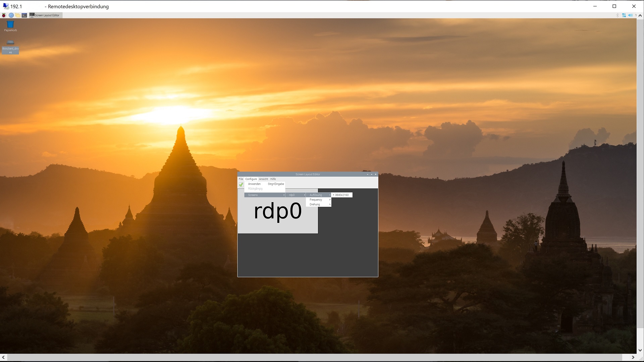Open the Ansicht menu
Screen dimensions: 644x362
point(263,179)
